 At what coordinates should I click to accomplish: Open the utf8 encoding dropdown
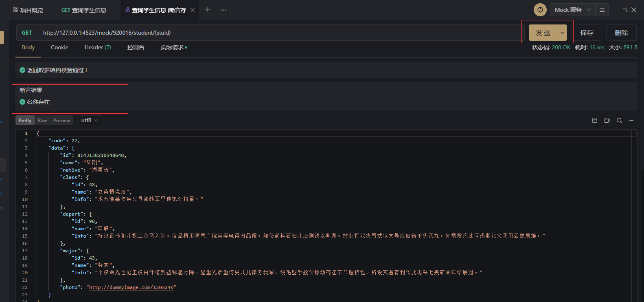click(90, 120)
